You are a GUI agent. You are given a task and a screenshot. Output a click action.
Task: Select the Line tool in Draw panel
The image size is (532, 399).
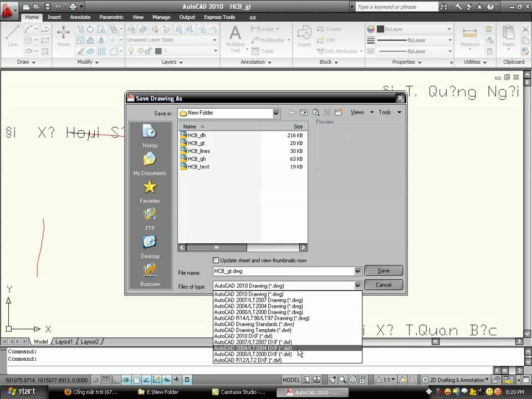point(12,37)
